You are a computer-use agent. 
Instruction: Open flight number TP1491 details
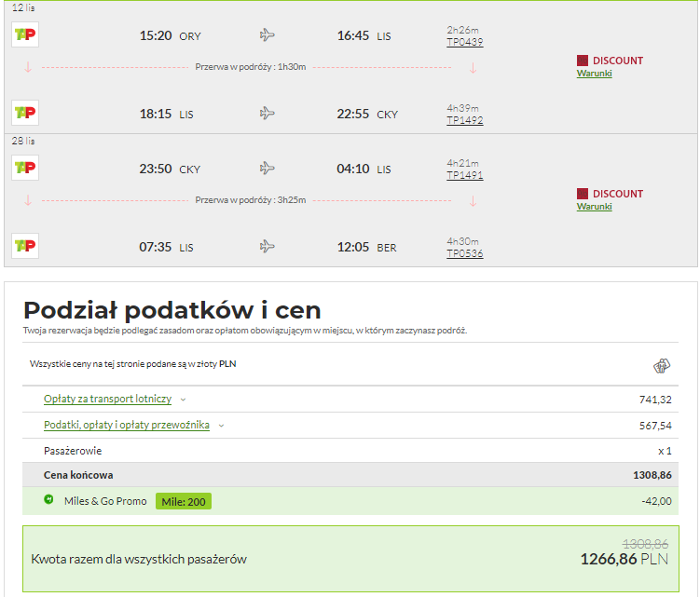tap(465, 175)
